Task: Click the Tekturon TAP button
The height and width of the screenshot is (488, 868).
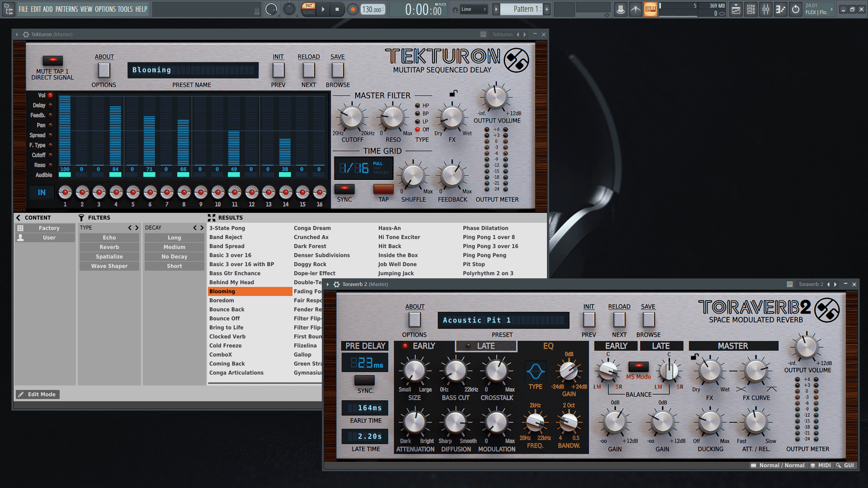Action: [383, 188]
